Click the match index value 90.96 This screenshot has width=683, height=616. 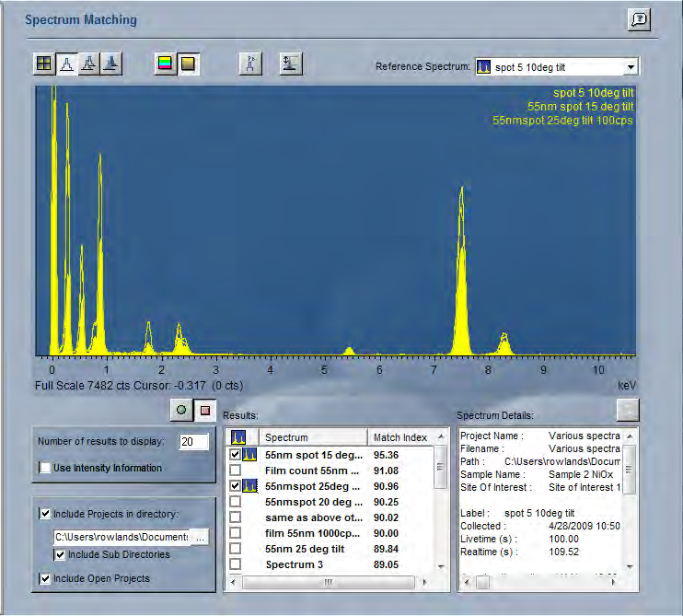(386, 486)
